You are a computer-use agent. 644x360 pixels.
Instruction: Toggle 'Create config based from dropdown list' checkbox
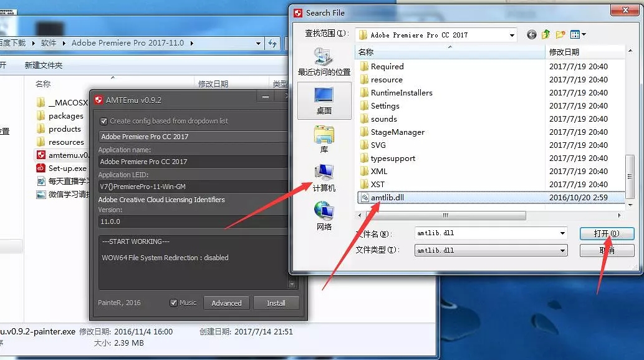click(x=103, y=121)
